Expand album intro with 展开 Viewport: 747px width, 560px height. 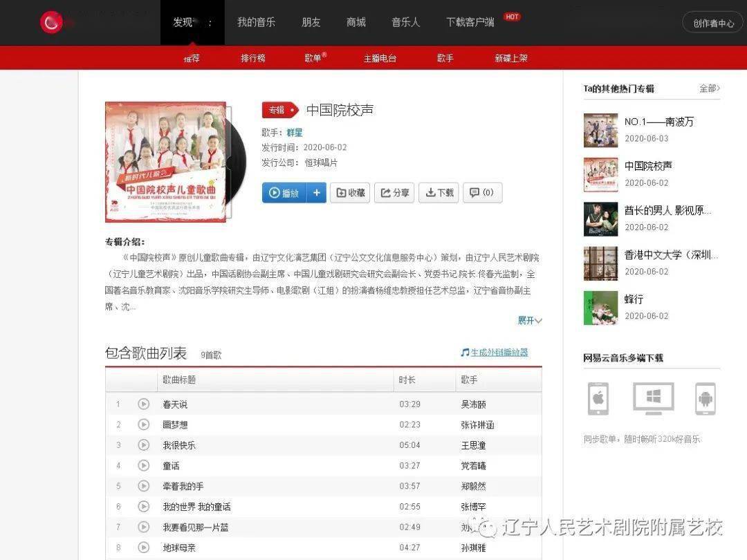[x=529, y=320]
